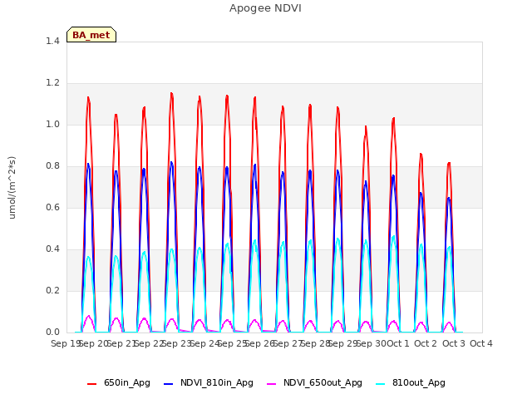Toggle the 810out_Apg legend label
532x399 pixels.
point(419,382)
